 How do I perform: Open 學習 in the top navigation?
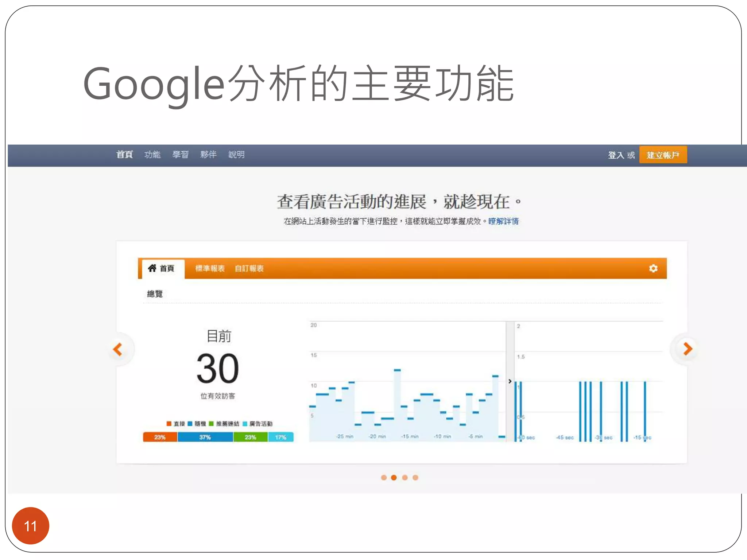[181, 155]
